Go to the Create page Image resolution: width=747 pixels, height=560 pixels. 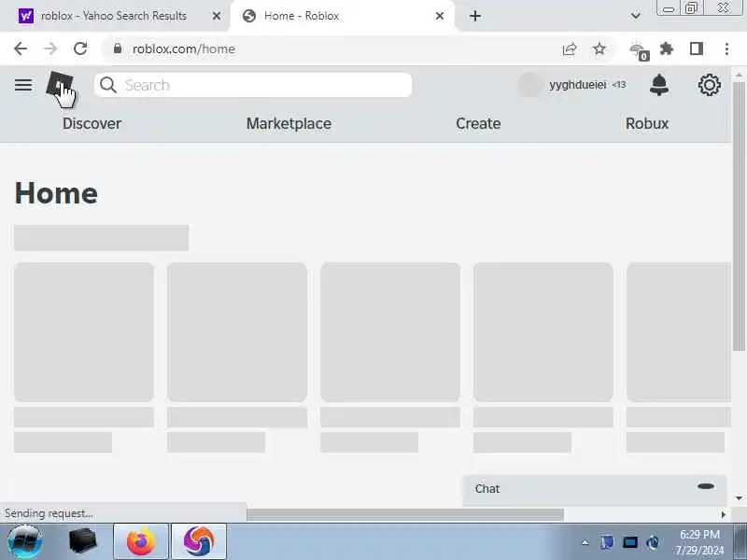[x=478, y=124]
